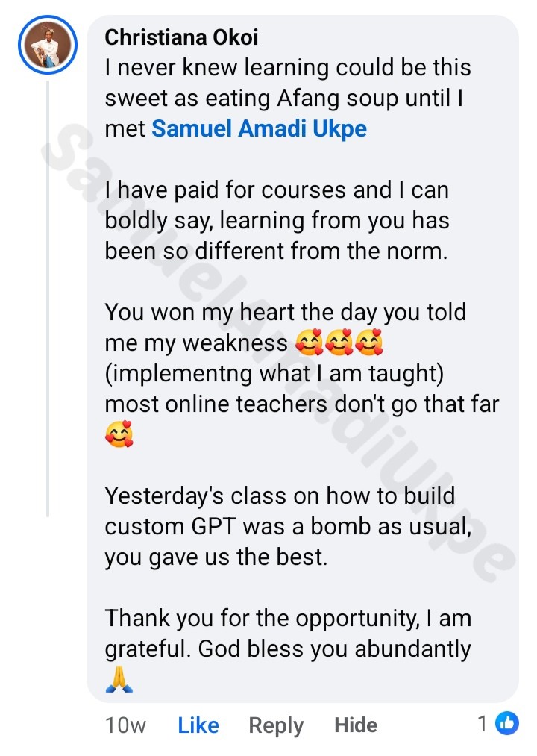Open Christiana Okoi's profile picture

48,45
